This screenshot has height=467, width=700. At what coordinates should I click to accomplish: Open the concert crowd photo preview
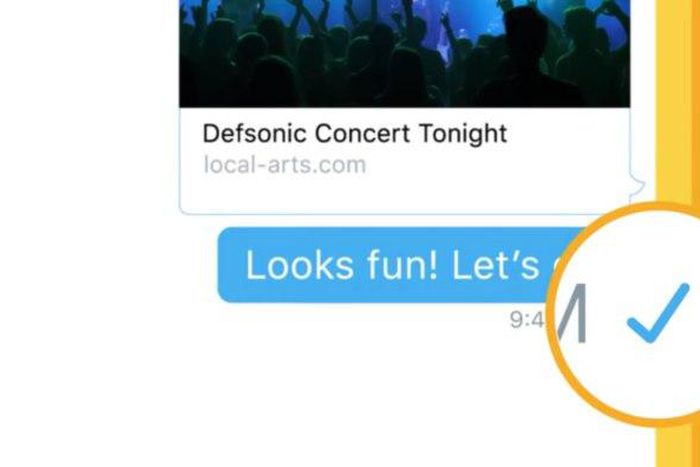tap(404, 54)
